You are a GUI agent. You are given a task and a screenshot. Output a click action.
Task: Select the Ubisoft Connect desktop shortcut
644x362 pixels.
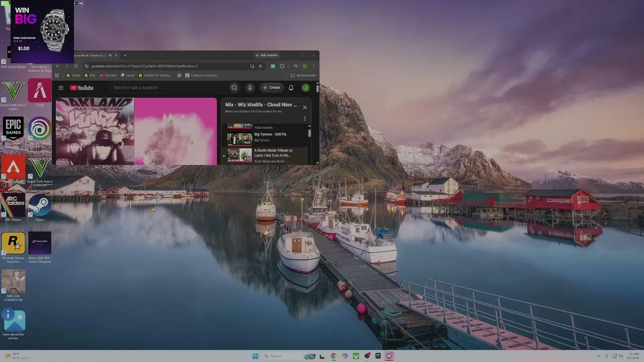[40, 131]
